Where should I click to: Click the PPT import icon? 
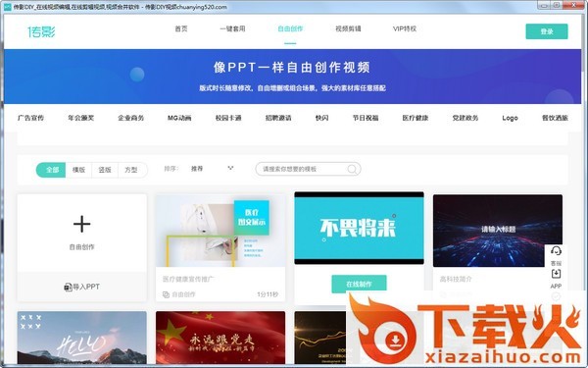pyautogui.click(x=68, y=287)
